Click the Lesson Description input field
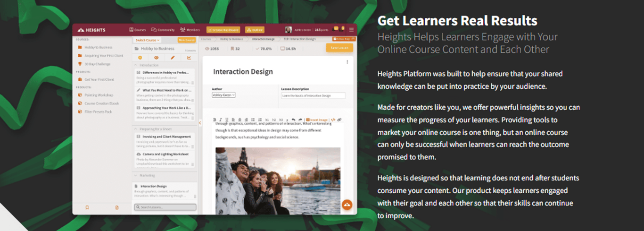 point(314,95)
